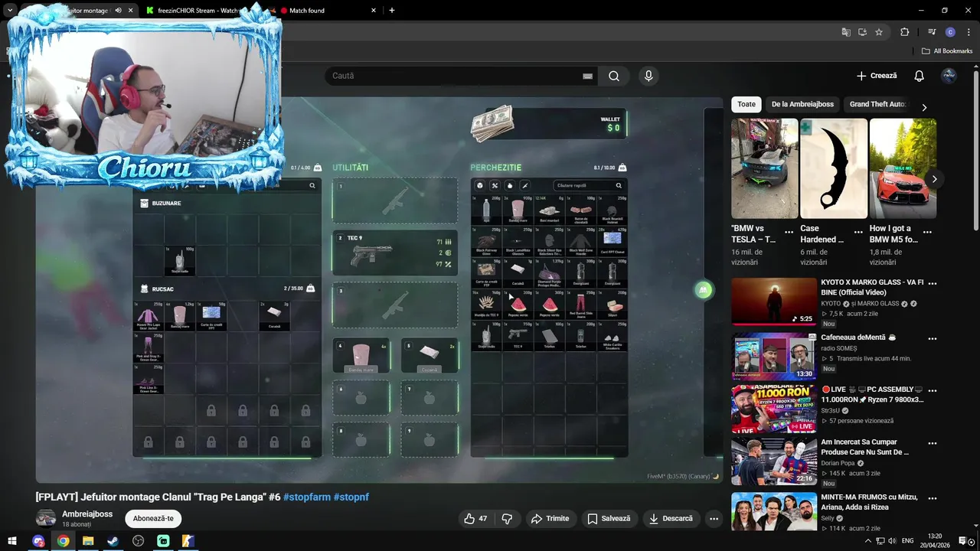Select the tools filter icon in Perchezitie
The height and width of the screenshot is (551, 980).
495,185
